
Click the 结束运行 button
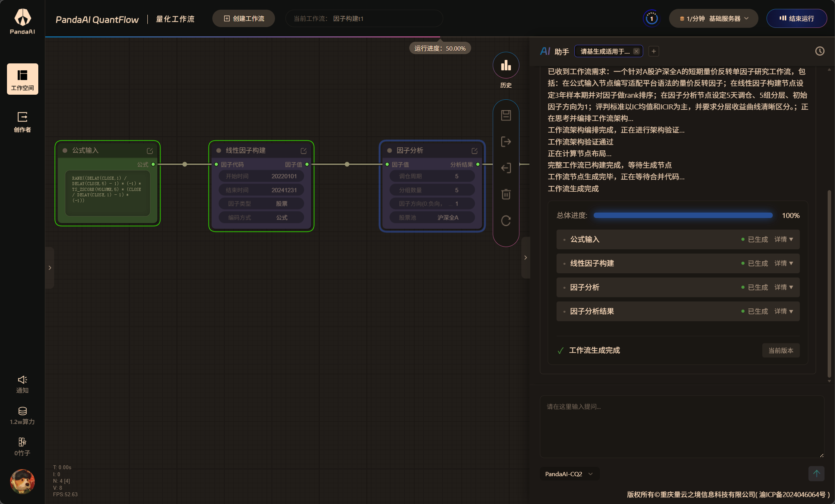(796, 18)
